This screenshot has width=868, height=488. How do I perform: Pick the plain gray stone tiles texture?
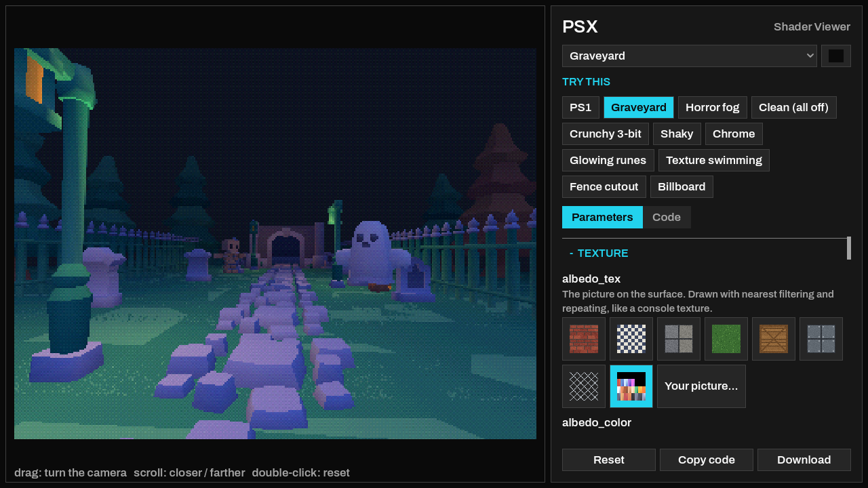click(x=679, y=339)
